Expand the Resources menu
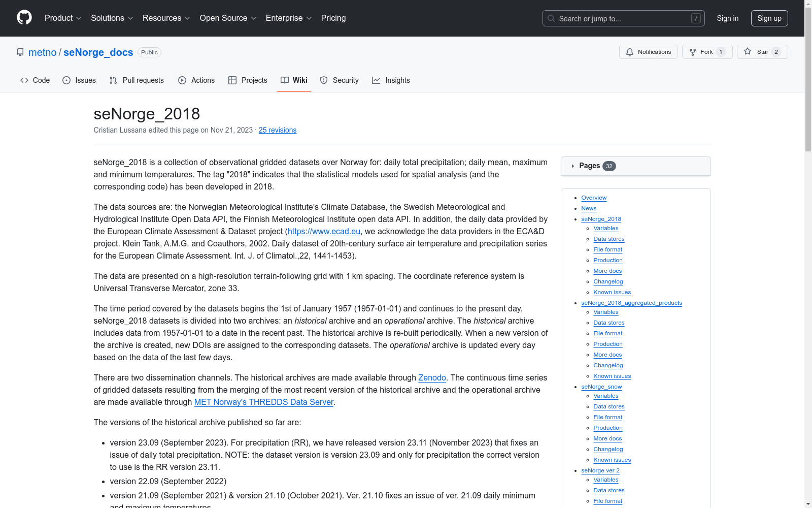Screen dimensions: 812x508 (x=166, y=18)
